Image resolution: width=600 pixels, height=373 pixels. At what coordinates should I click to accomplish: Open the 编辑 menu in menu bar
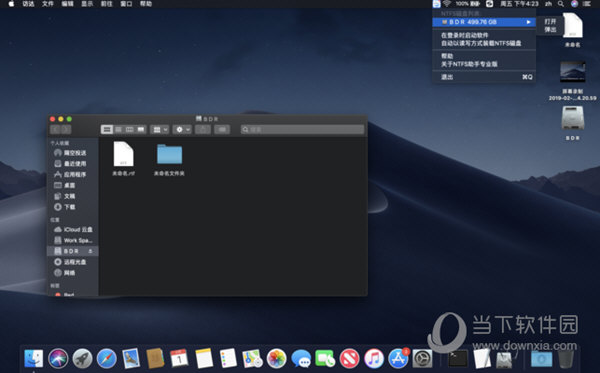tap(67, 4)
